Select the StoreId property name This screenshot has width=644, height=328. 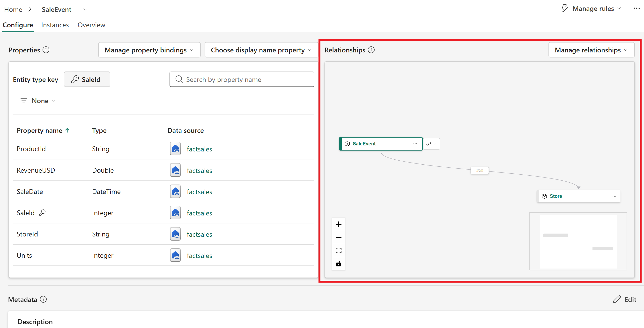point(27,234)
